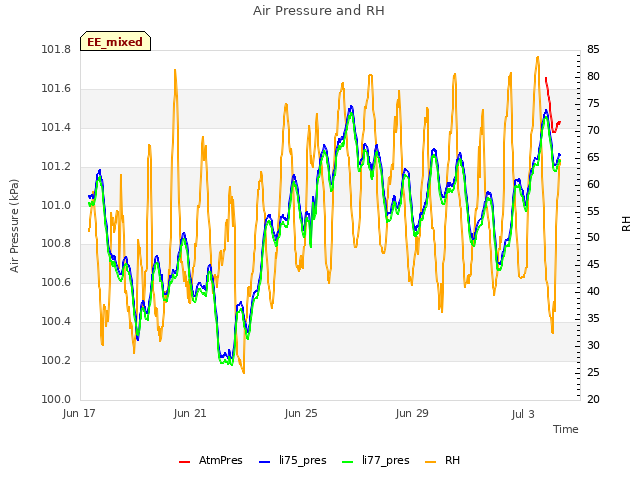Click the 80 right axis value

click(x=593, y=76)
